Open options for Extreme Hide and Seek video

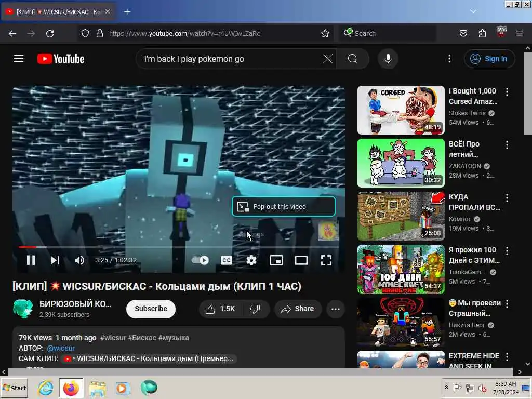coord(507,357)
